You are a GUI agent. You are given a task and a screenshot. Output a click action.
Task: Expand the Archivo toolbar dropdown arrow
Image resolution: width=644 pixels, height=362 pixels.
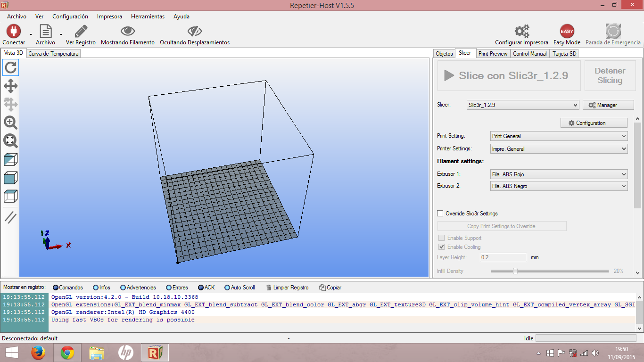point(61,34)
